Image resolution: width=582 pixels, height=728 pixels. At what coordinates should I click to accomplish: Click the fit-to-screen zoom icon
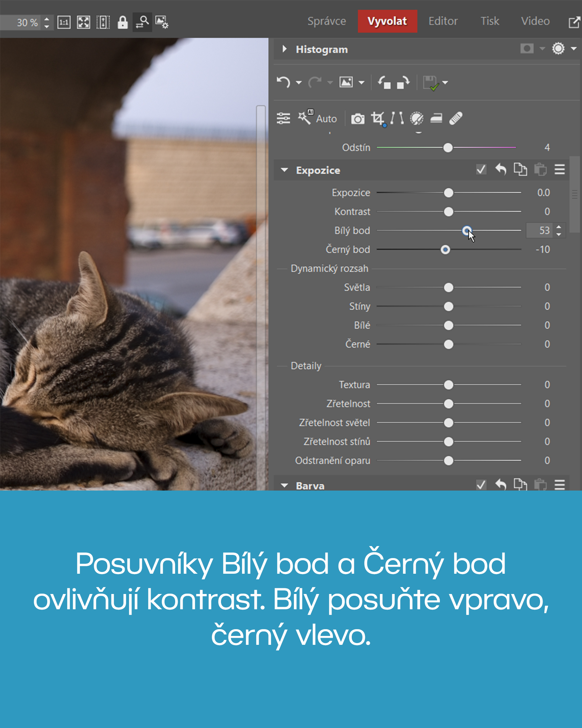[83, 22]
